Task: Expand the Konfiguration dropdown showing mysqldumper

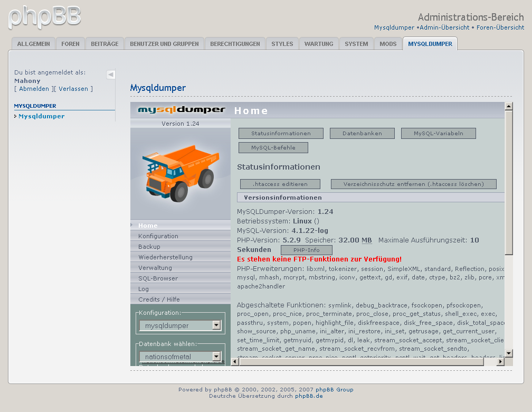Action: click(180, 325)
